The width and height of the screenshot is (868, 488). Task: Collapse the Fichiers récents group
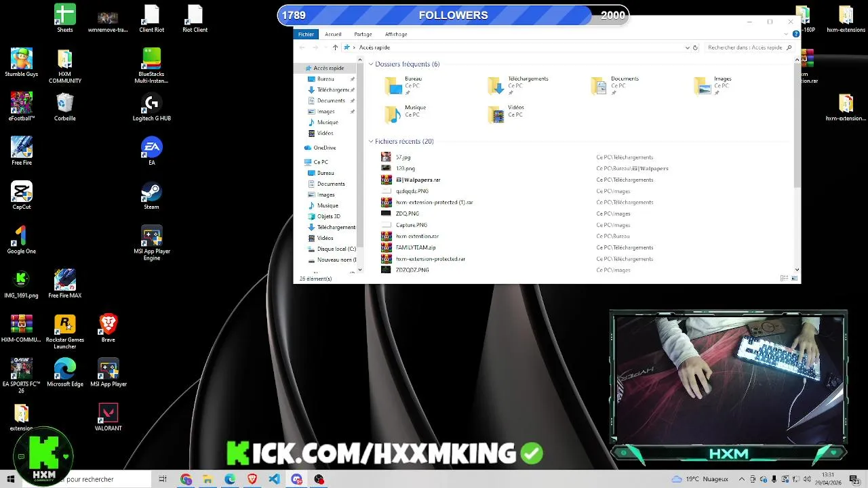click(371, 142)
